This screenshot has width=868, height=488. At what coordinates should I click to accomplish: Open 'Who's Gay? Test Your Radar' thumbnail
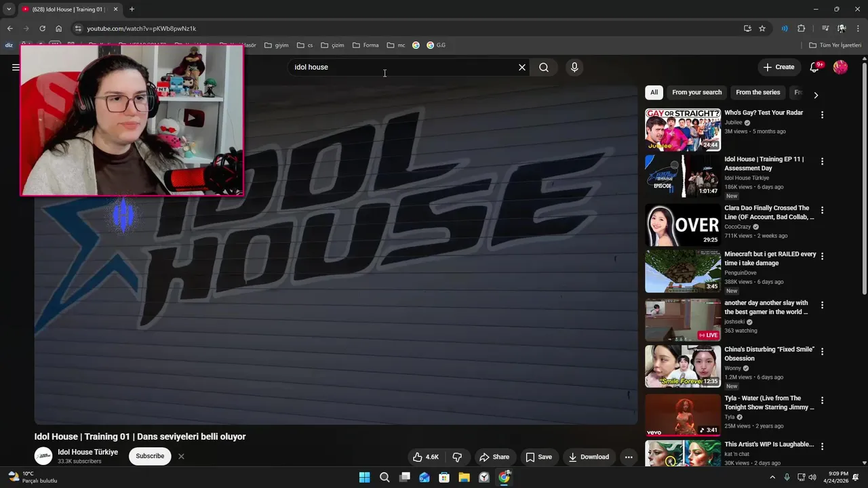click(x=683, y=129)
